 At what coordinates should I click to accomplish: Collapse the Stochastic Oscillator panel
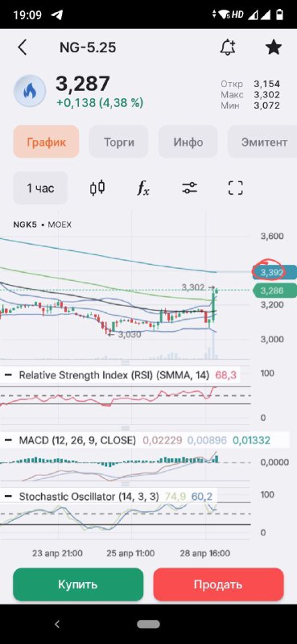point(8,497)
